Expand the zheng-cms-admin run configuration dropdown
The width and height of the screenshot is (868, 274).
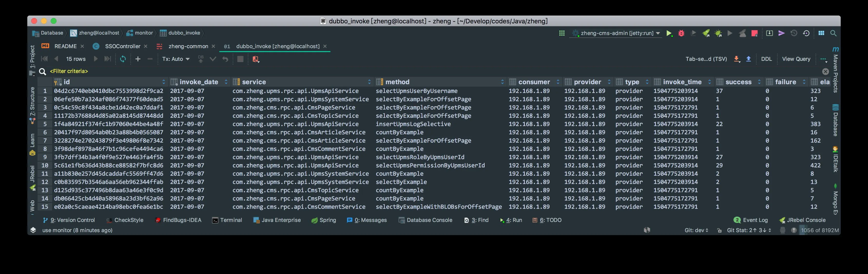pyautogui.click(x=658, y=33)
